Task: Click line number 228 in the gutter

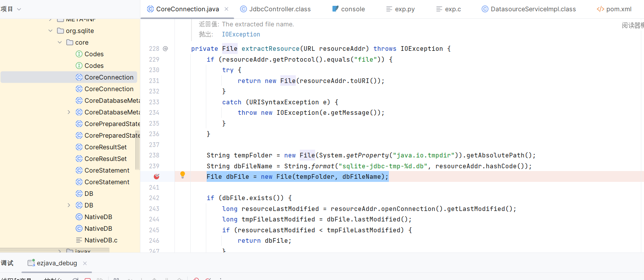Action: (154, 48)
